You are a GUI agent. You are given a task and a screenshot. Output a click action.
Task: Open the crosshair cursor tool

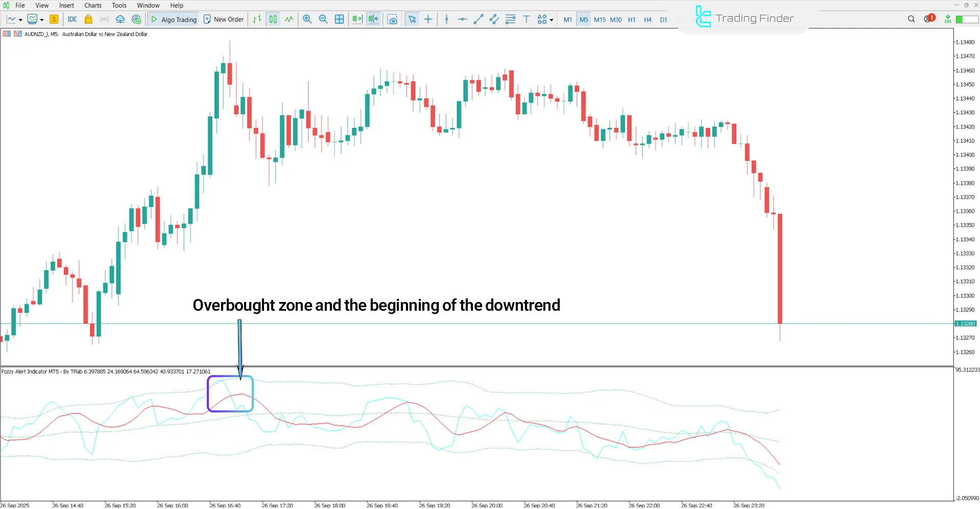[428, 19]
